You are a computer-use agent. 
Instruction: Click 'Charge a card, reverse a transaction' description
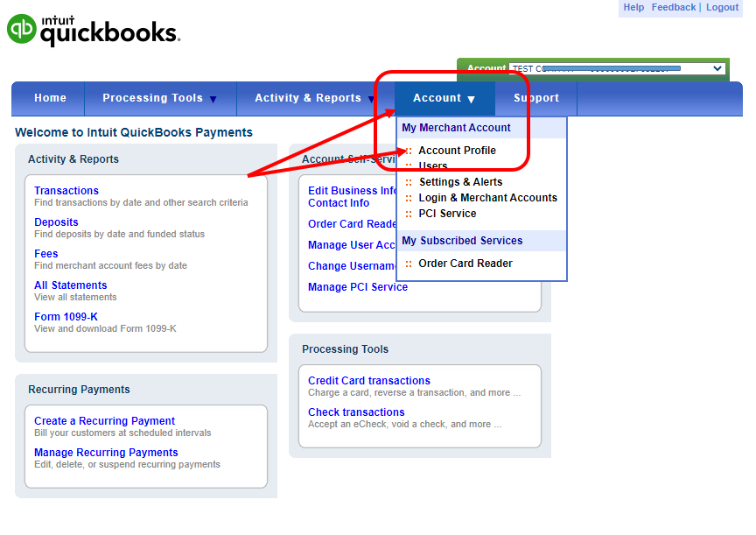click(414, 392)
